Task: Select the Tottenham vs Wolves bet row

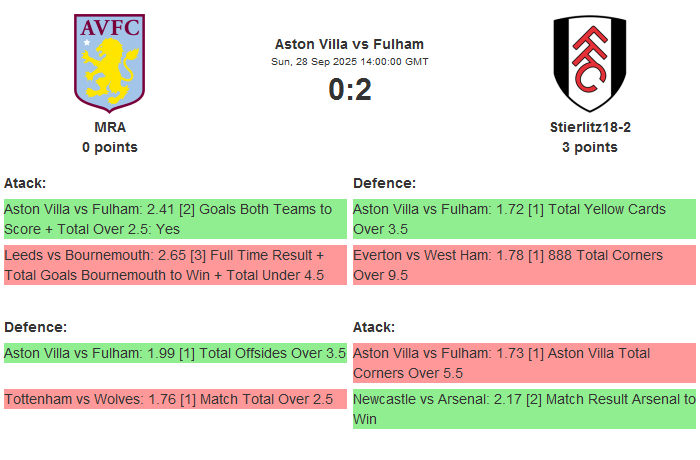Action: click(174, 399)
